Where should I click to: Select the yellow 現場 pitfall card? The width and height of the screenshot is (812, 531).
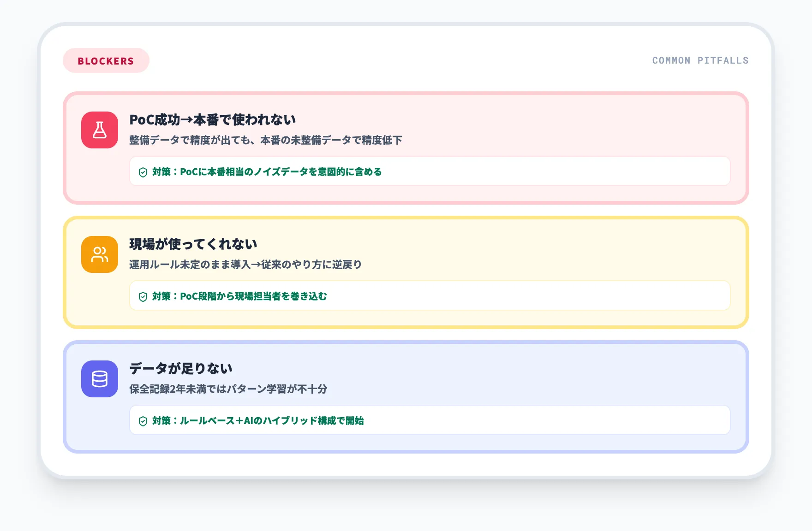point(406,272)
